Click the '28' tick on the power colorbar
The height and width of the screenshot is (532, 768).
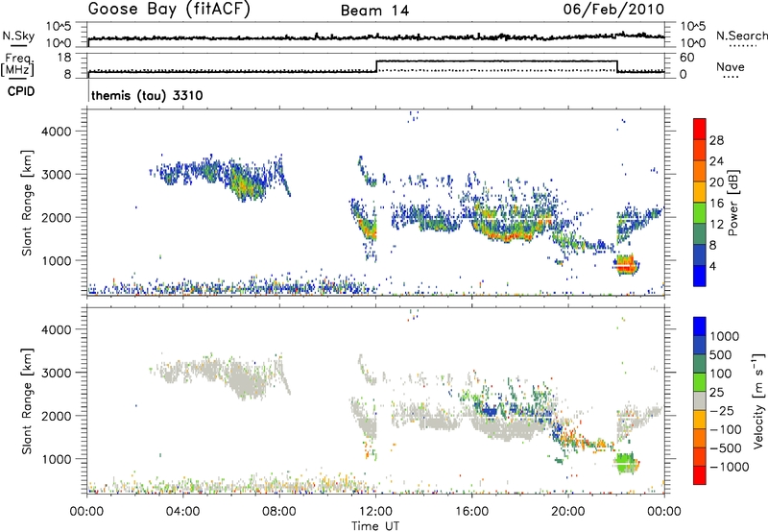pos(716,140)
